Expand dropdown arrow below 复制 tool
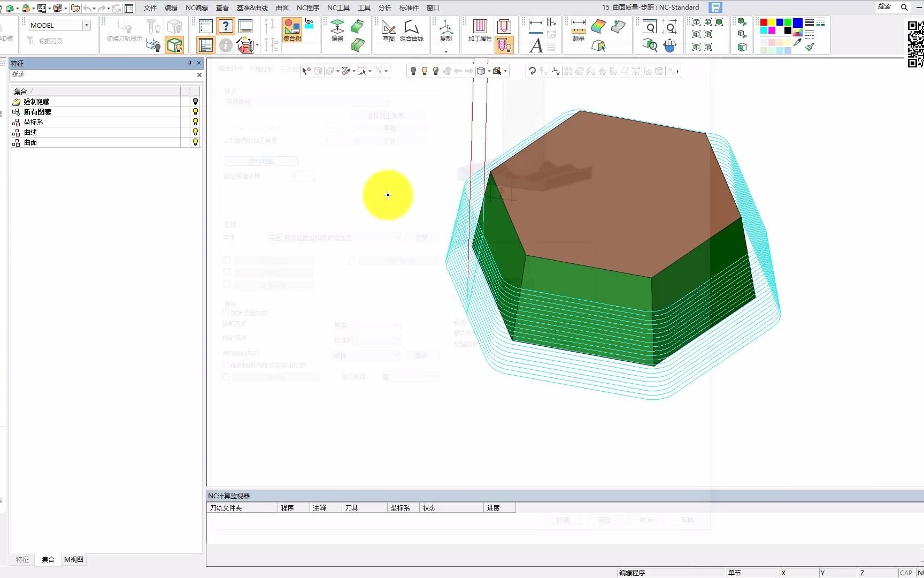924x578 pixels. (x=445, y=51)
